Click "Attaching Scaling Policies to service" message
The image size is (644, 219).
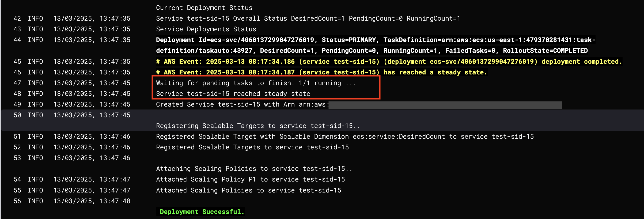(254, 169)
